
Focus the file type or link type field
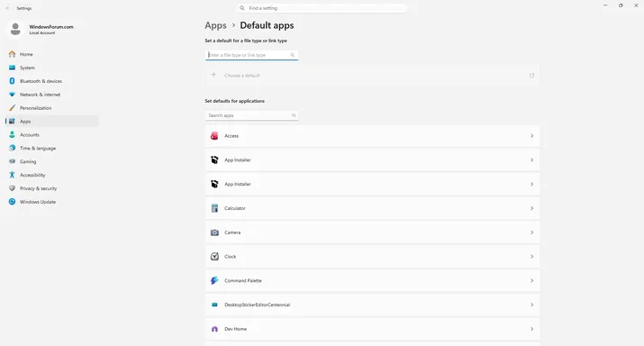pyautogui.click(x=251, y=55)
